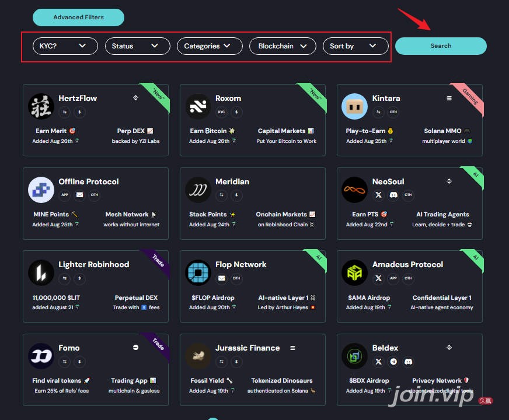Click the X icon on Amadeus Protocol card

378,278
